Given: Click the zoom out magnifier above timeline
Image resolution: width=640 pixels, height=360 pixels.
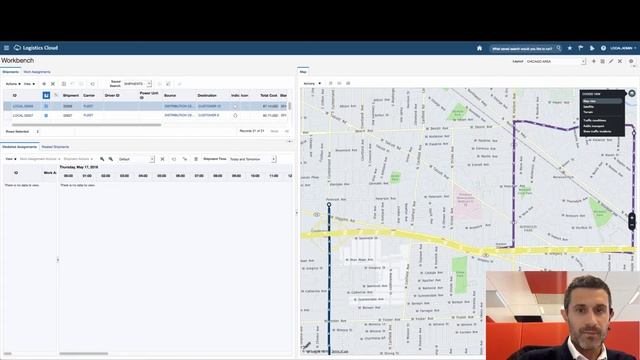Looking at the screenshot, I should pos(111,159).
